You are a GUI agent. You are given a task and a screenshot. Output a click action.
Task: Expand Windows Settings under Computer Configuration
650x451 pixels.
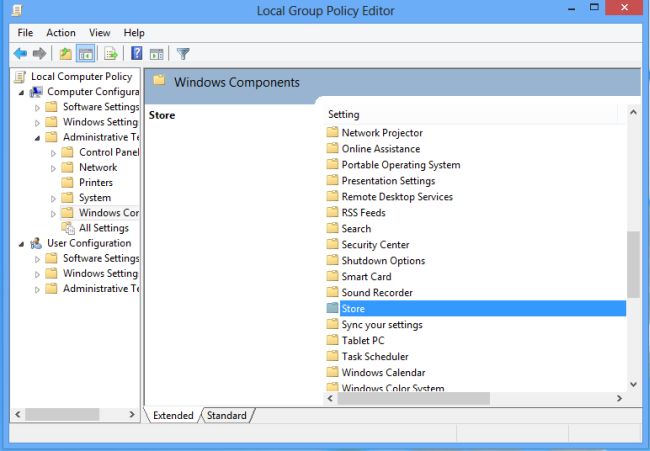(37, 123)
